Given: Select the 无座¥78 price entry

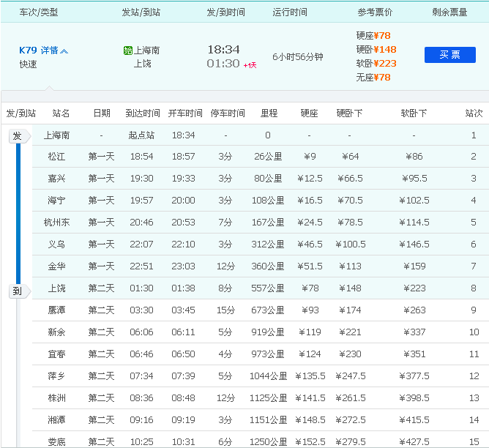Looking at the screenshot, I should 373,78.
